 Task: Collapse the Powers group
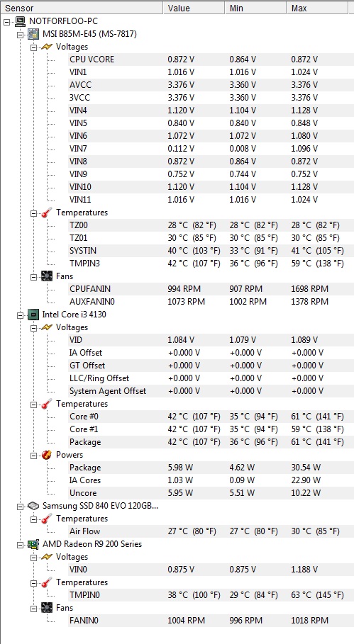tap(33, 455)
